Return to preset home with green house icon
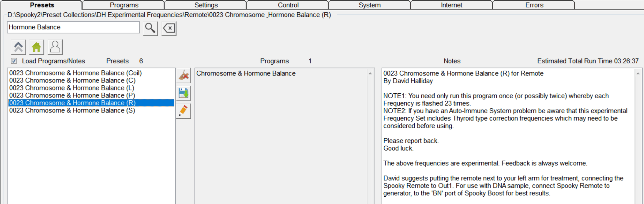Viewport: 644px width, 204px height. click(36, 47)
